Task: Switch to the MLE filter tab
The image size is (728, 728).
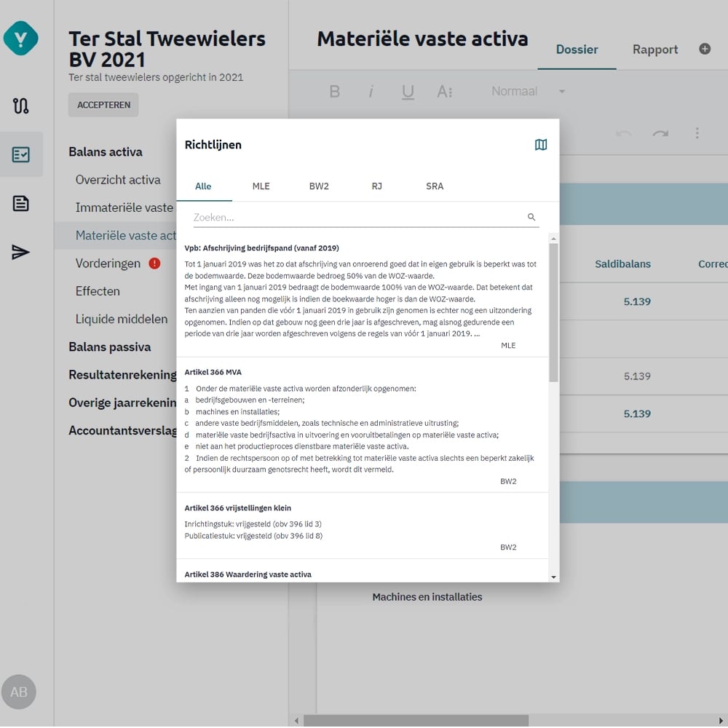Action: tap(261, 186)
